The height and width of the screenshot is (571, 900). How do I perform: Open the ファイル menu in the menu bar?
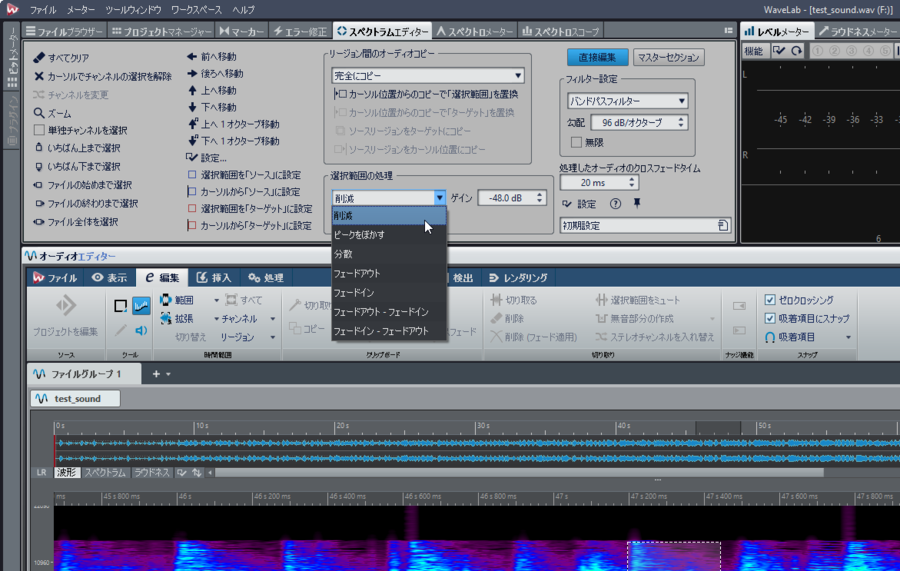coord(43,10)
